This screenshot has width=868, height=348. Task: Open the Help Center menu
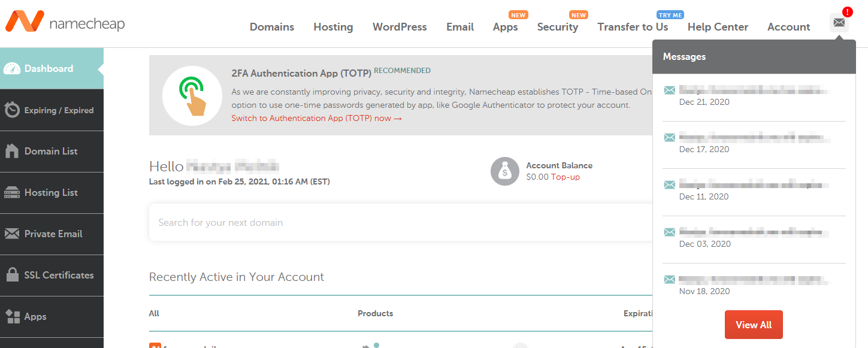click(718, 27)
